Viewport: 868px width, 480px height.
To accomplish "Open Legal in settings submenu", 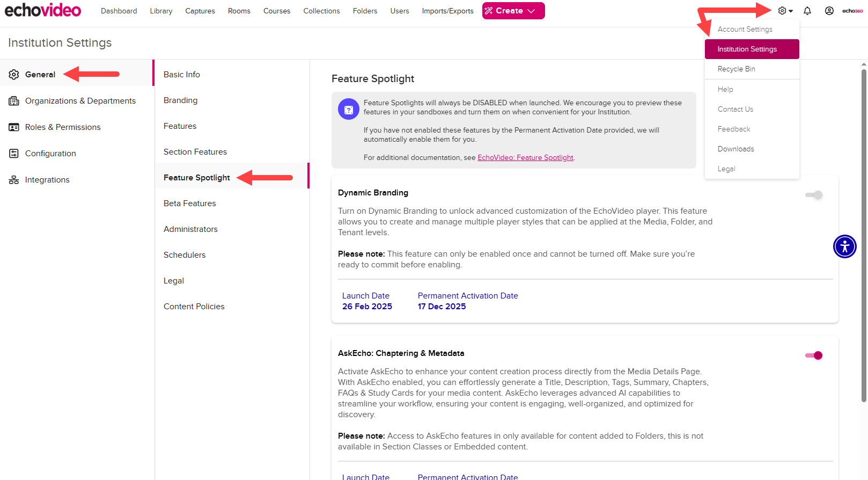I will coord(232,281).
